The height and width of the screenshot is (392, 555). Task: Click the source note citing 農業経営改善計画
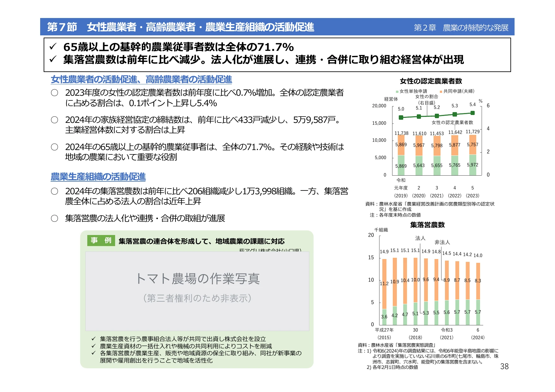coord(430,207)
